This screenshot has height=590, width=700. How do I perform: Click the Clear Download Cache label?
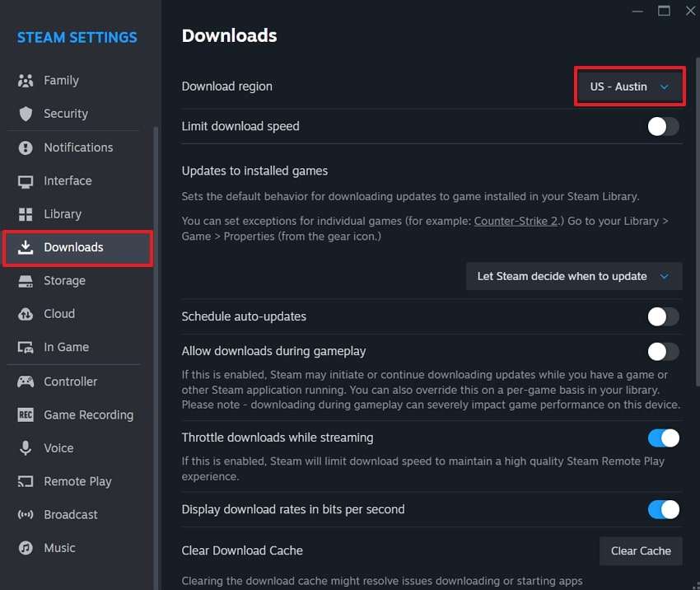pos(242,550)
